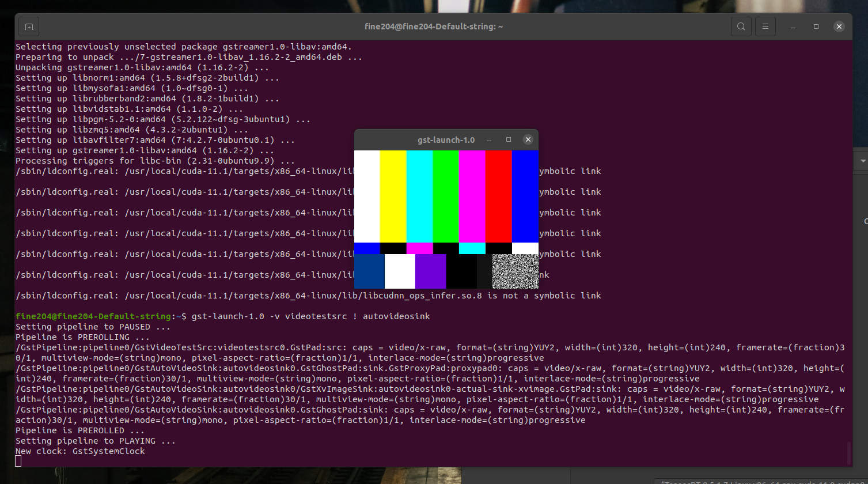Click the gst-launch-1.0 window title

(x=446, y=140)
